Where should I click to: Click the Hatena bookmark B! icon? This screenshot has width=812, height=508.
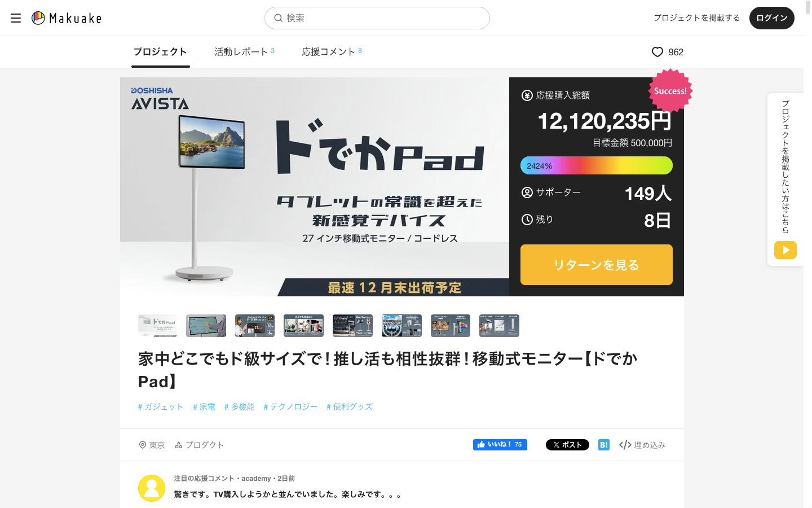point(603,445)
